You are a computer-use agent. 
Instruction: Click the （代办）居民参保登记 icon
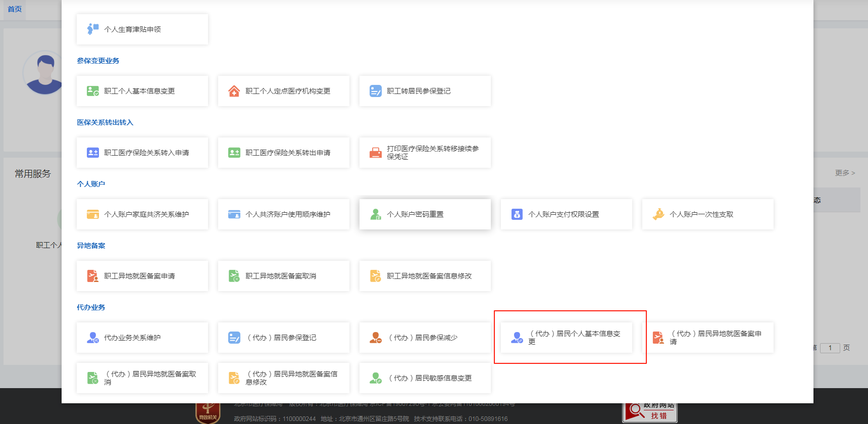point(234,337)
